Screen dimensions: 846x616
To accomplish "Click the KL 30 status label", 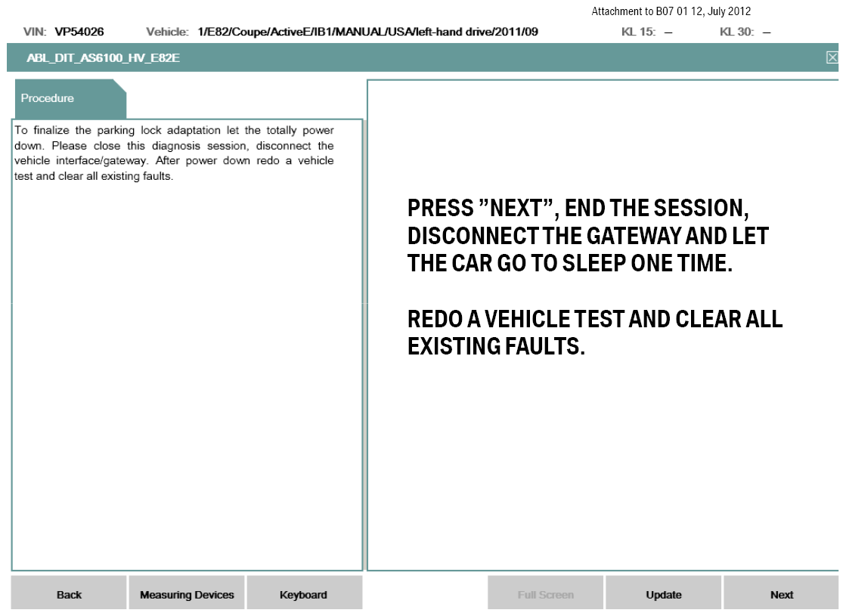I will 736,32.
